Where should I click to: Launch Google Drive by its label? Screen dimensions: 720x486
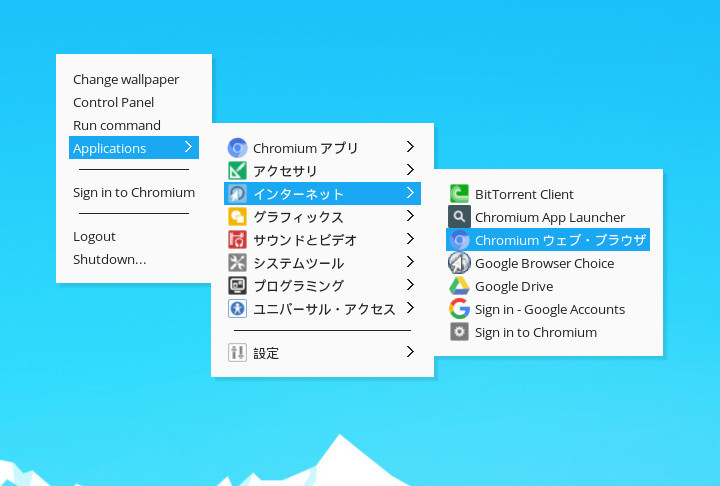coord(514,286)
